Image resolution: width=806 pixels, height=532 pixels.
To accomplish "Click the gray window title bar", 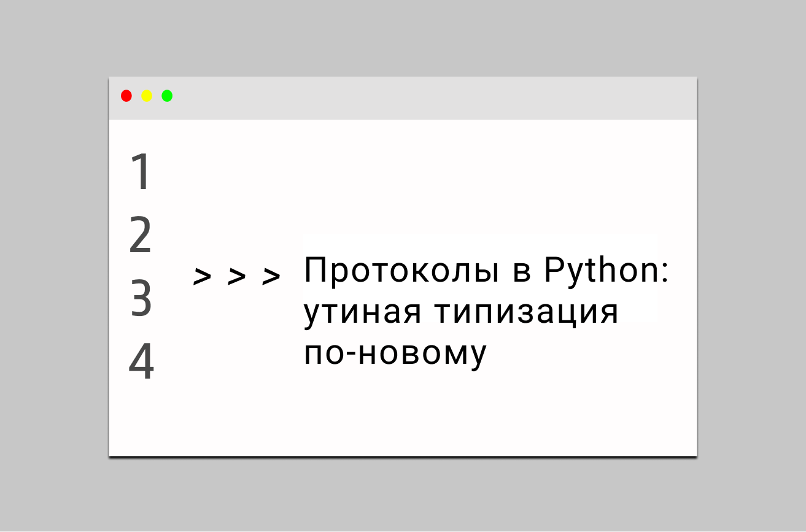I will (430, 98).
